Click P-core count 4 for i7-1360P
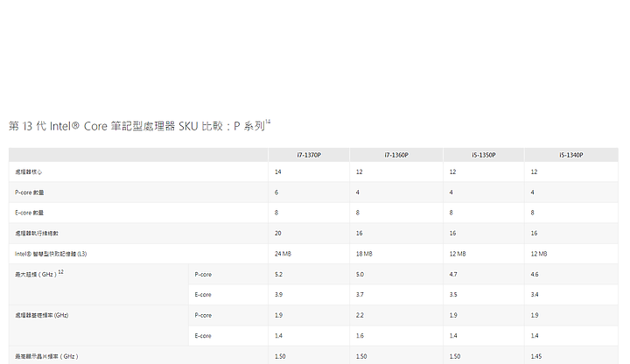The height and width of the screenshot is (364, 630). tap(358, 192)
